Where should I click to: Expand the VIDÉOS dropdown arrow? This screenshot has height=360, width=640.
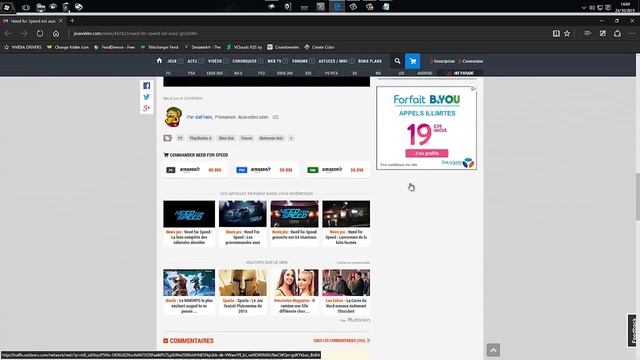226,61
